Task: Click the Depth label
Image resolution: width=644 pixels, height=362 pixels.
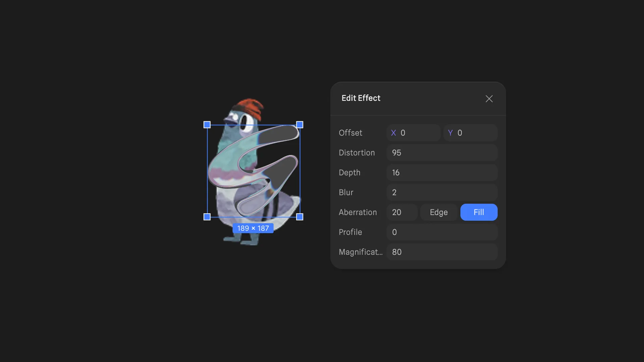Action: pos(350,173)
